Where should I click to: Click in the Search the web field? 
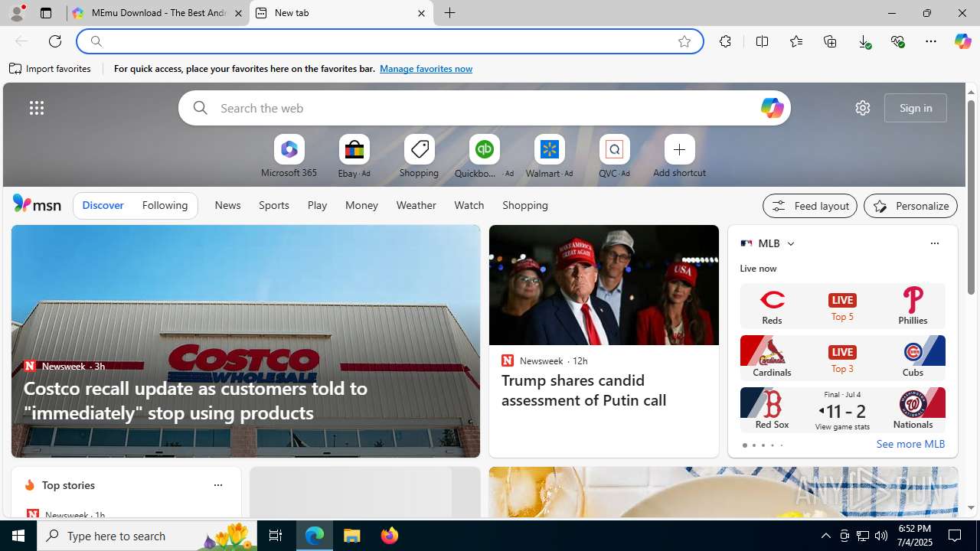pos(484,108)
